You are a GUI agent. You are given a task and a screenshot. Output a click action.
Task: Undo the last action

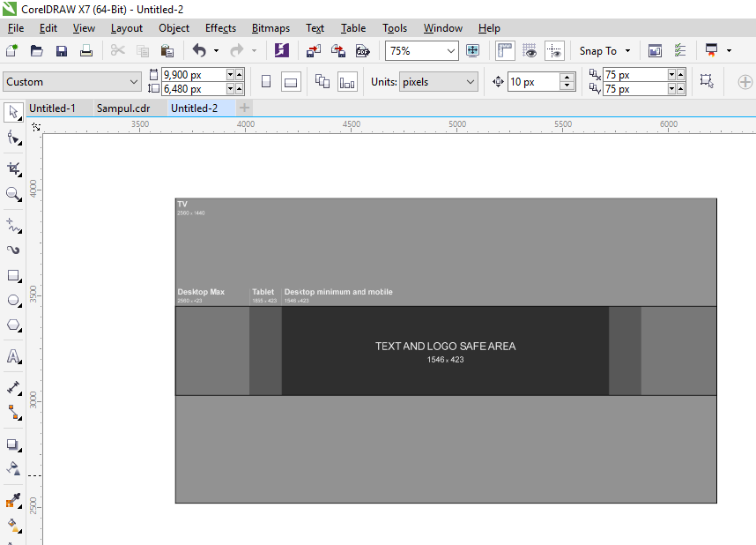tap(199, 50)
